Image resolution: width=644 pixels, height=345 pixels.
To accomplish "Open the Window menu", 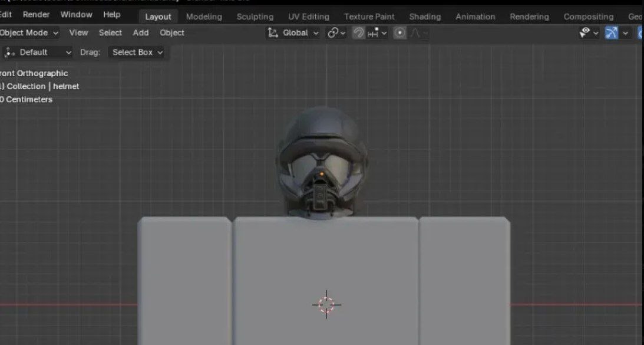I will pos(77,15).
